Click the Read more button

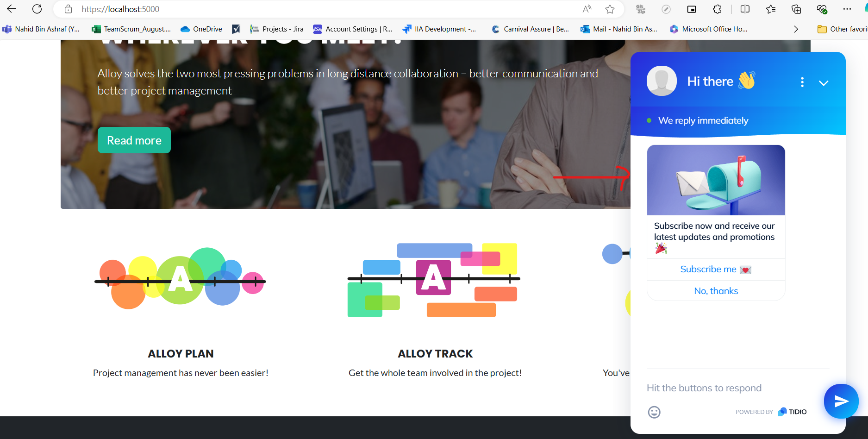pyautogui.click(x=134, y=140)
